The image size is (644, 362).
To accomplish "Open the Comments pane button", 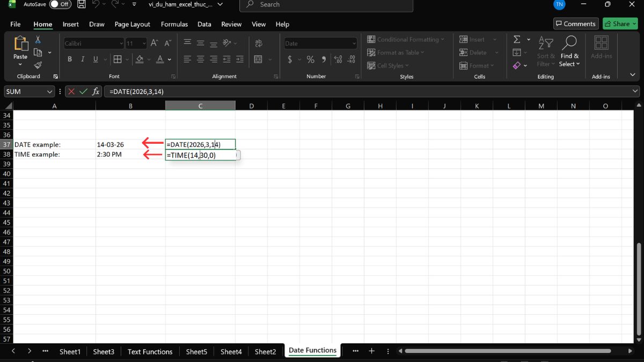I will pyautogui.click(x=576, y=24).
